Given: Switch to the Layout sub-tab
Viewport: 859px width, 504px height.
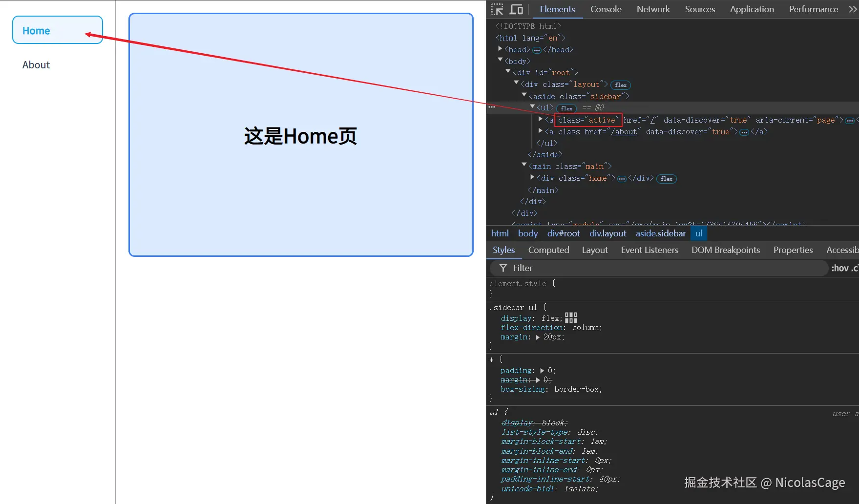Looking at the screenshot, I should tap(595, 250).
